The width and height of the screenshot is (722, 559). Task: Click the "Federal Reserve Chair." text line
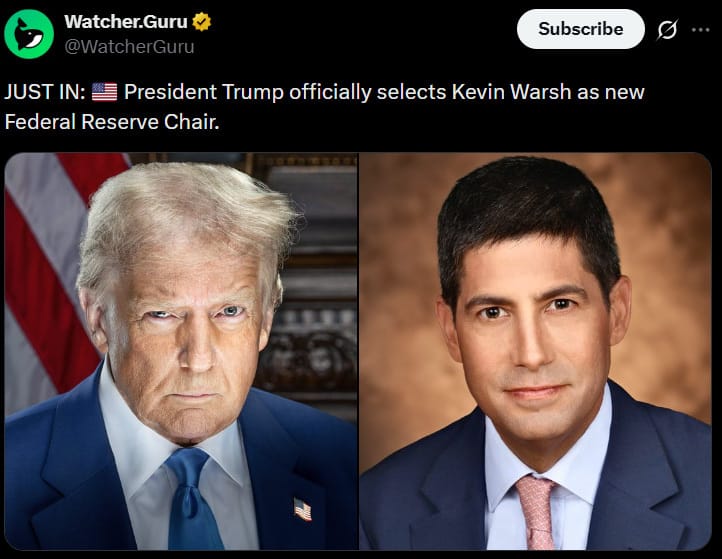pyautogui.click(x=112, y=122)
